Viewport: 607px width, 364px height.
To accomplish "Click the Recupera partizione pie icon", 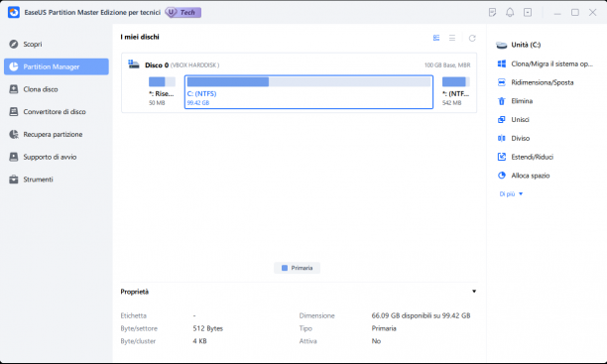I will coord(14,134).
